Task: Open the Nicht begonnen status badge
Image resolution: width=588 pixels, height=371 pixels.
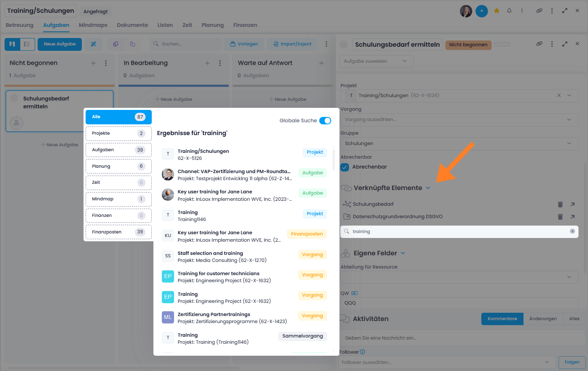Action: tap(468, 45)
